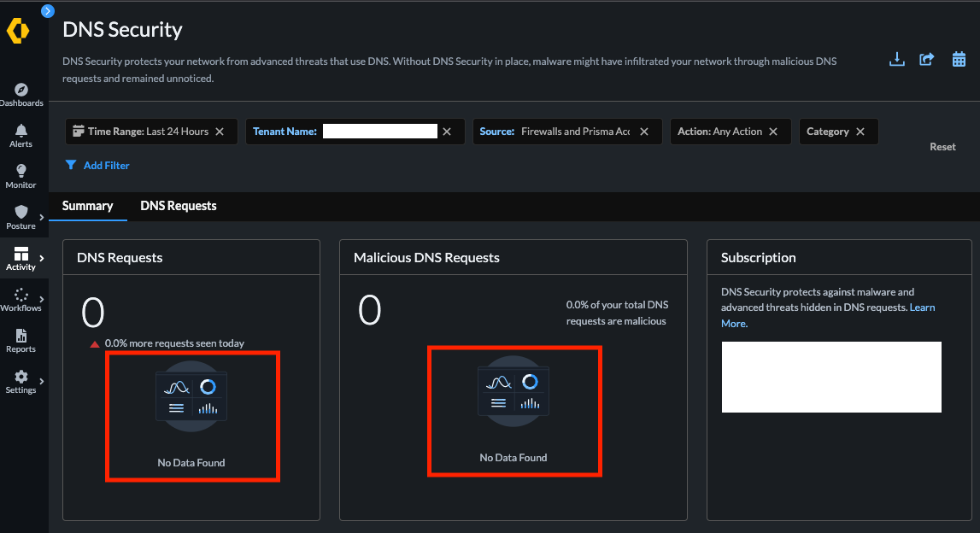980x533 pixels.
Task: Reset all dashboard filters
Action: pos(942,146)
